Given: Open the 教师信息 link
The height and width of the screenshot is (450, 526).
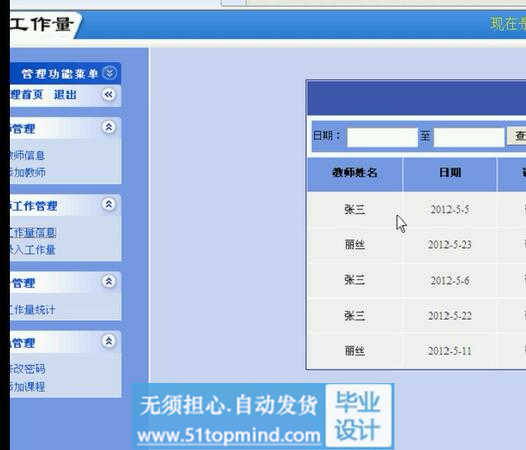Looking at the screenshot, I should (x=28, y=155).
